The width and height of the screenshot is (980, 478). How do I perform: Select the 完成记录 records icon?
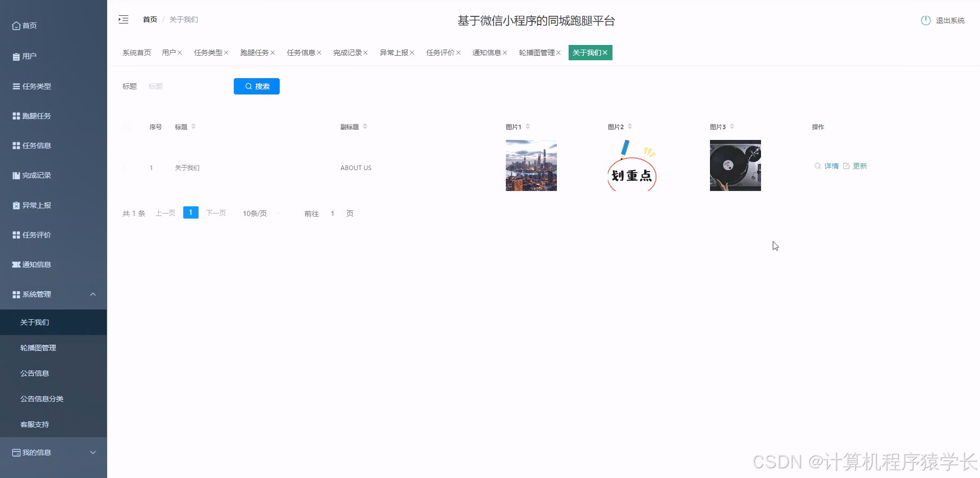click(15, 175)
